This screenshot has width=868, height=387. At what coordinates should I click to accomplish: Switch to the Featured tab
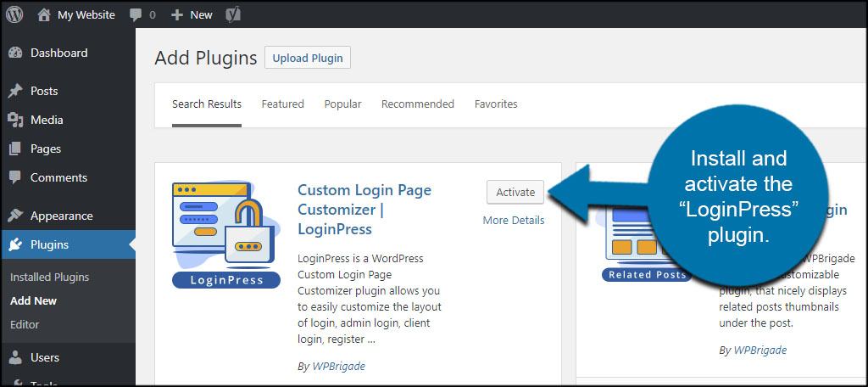[x=282, y=104]
